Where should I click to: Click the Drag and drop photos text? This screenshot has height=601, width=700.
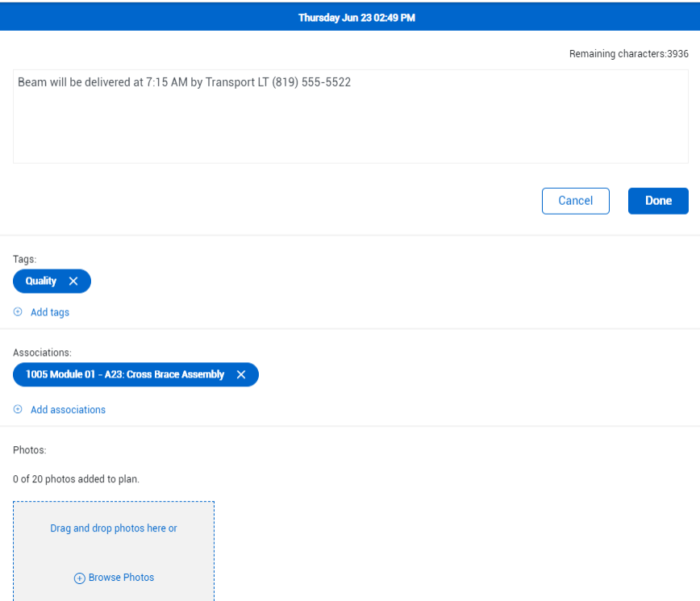[114, 528]
